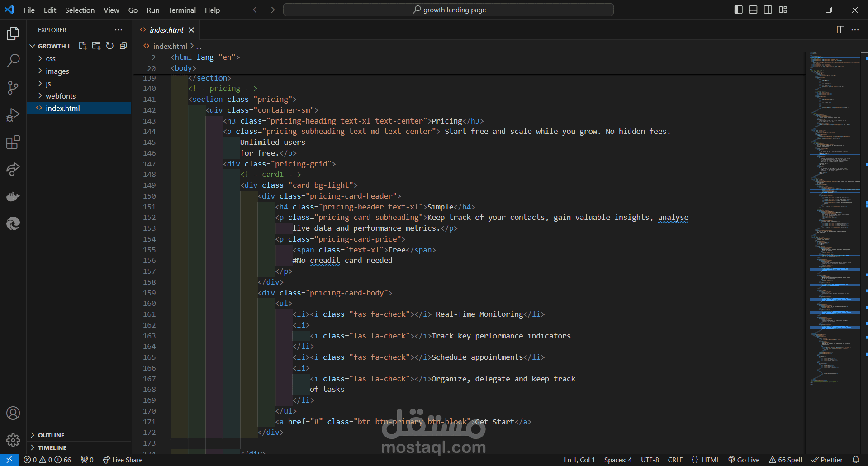
Task: Toggle the secondary sidebar visibility
Action: tap(768, 10)
